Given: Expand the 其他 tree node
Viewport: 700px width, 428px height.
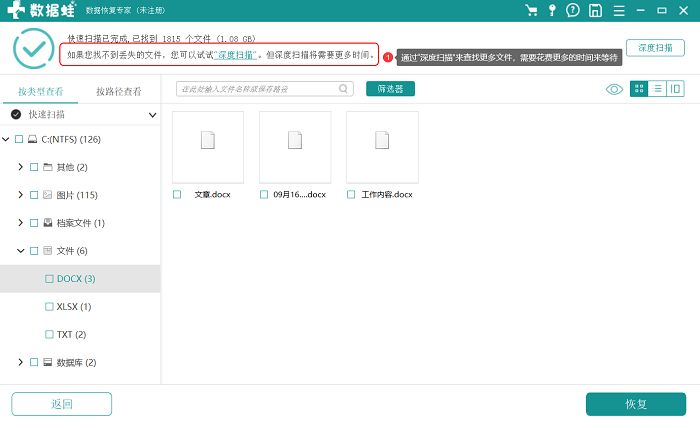Looking at the screenshot, I should coord(21,167).
